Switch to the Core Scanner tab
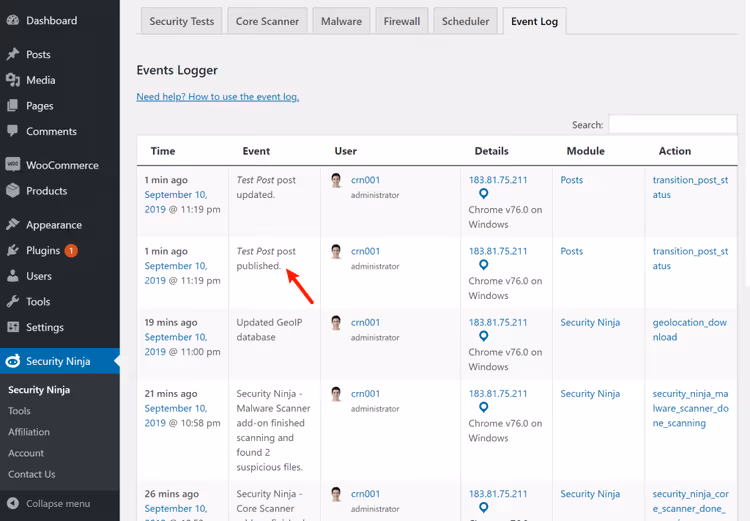 pos(267,21)
